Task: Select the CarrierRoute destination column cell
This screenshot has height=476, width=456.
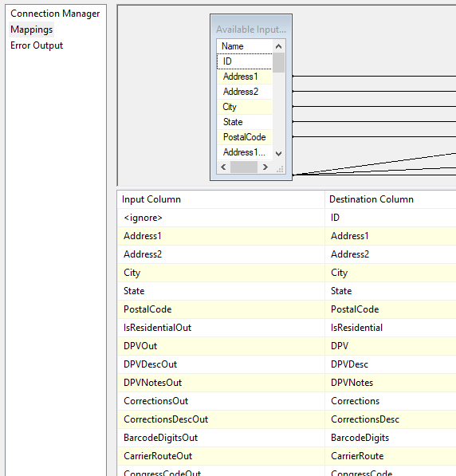Action: [x=391, y=456]
